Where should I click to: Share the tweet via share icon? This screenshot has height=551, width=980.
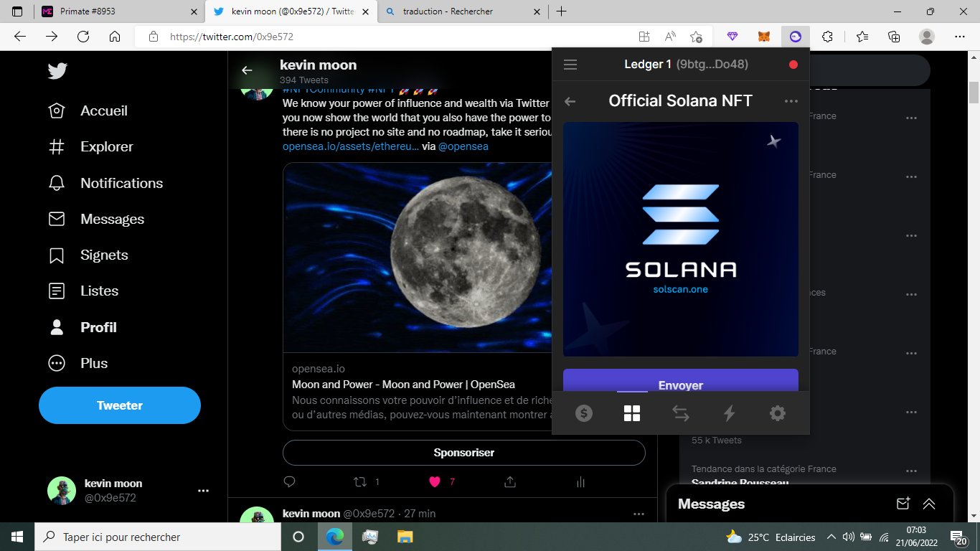pyautogui.click(x=510, y=481)
